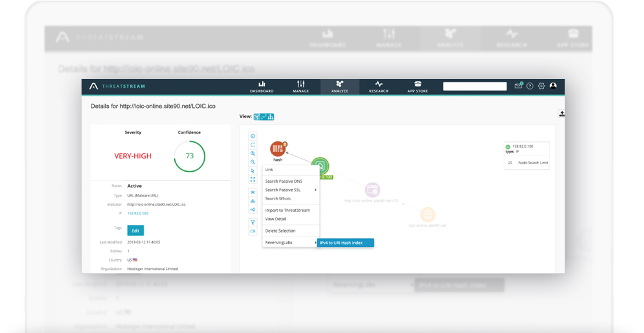Expand the ReversingLabs submenu
Screen dimensions: 644x333
[x=291, y=243]
